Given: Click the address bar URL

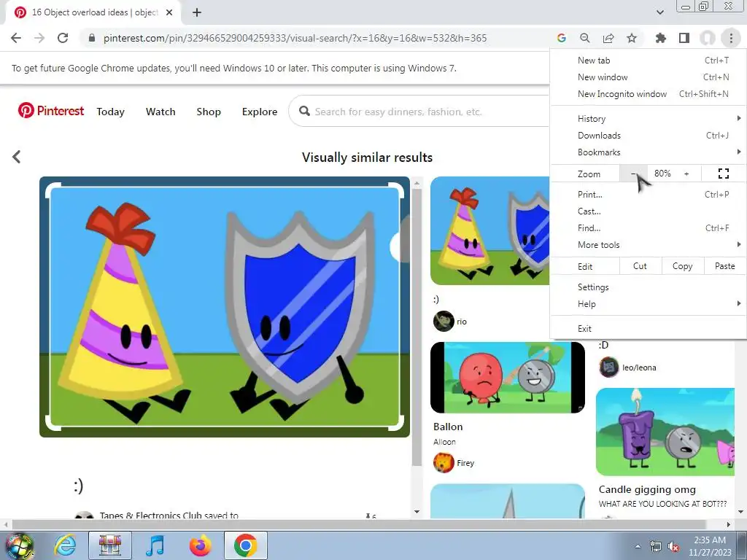Looking at the screenshot, I should tap(295, 38).
